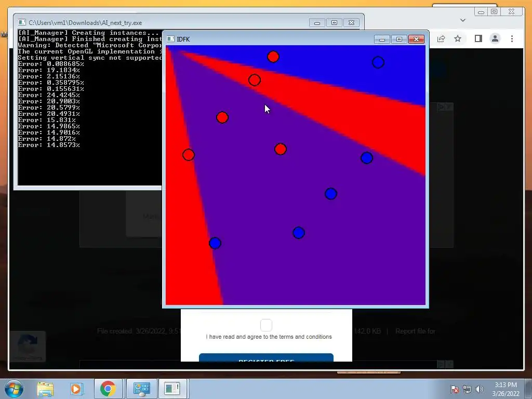Click the Show desktop strip beside the clock
Image resolution: width=532 pixels, height=399 pixels.
pyautogui.click(x=528, y=389)
